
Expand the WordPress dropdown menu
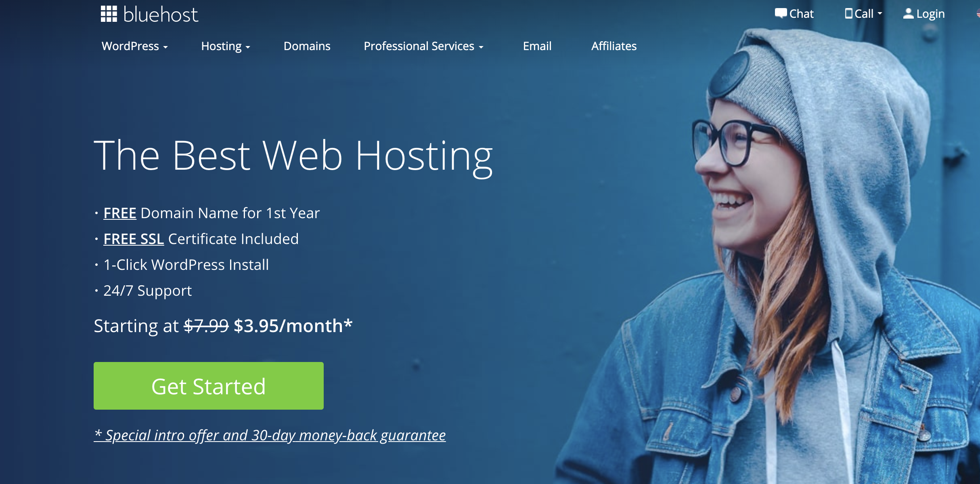[x=134, y=46]
